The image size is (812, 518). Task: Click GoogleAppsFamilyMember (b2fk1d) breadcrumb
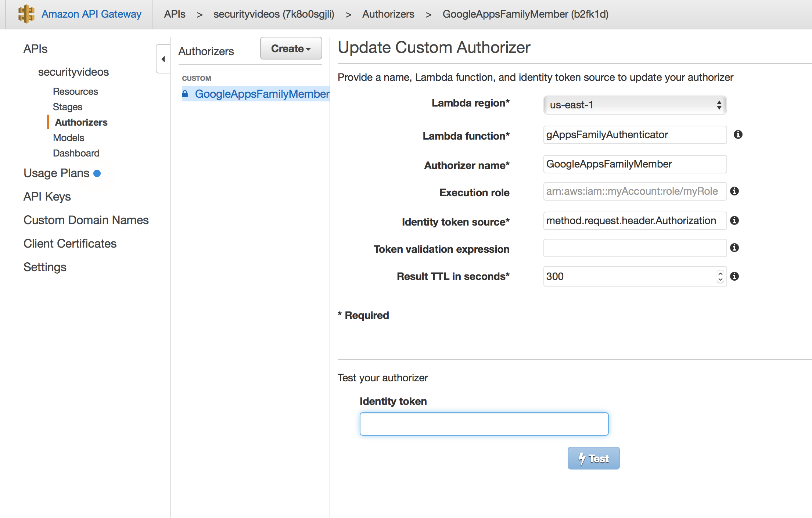point(525,14)
